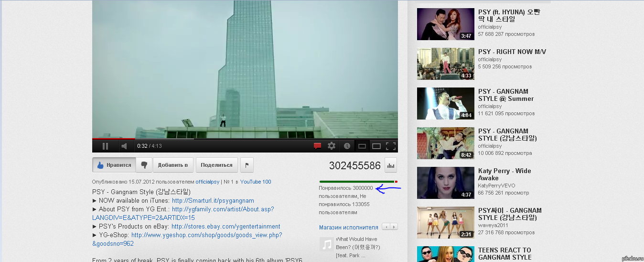Click the Поделиться share button
This screenshot has height=262, width=644.
(x=216, y=165)
